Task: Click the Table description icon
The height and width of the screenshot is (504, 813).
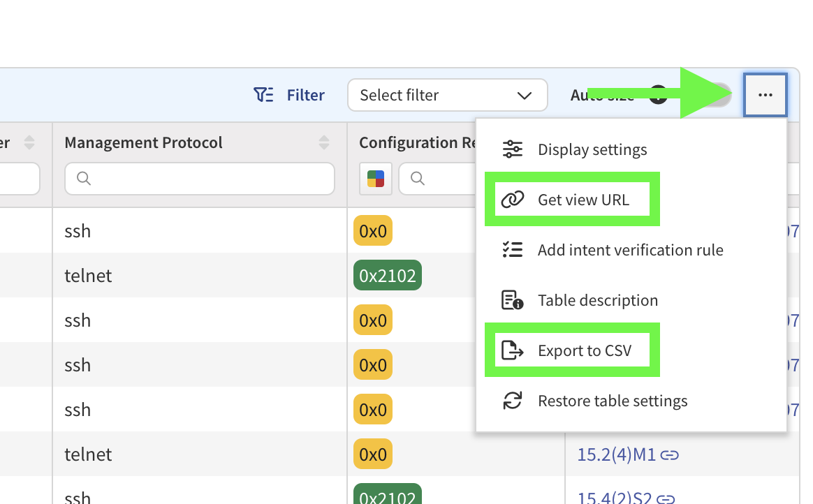Action: point(513,300)
